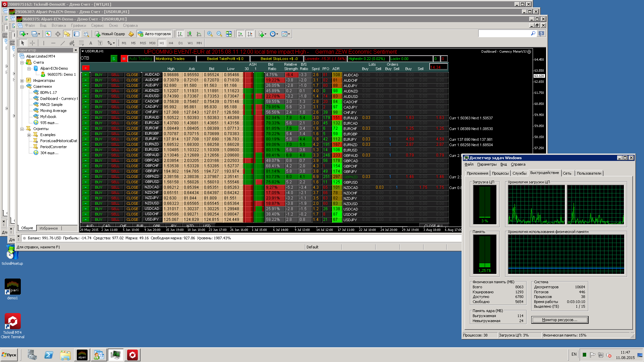Switch to Сеть tab in Task Manager
This screenshot has height=362, width=644.
click(x=567, y=173)
